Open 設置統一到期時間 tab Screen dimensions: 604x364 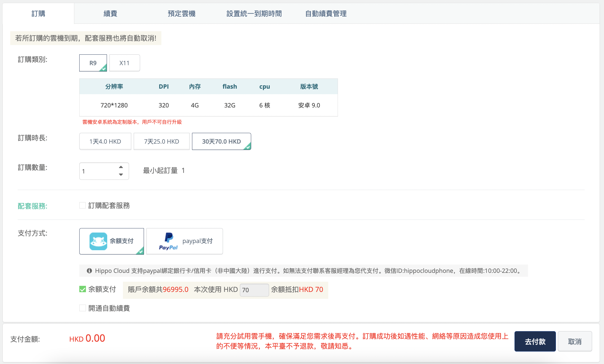click(254, 14)
